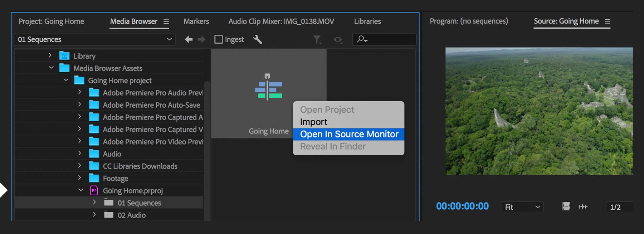Collapse the Media Browser Assets folder

[51, 68]
